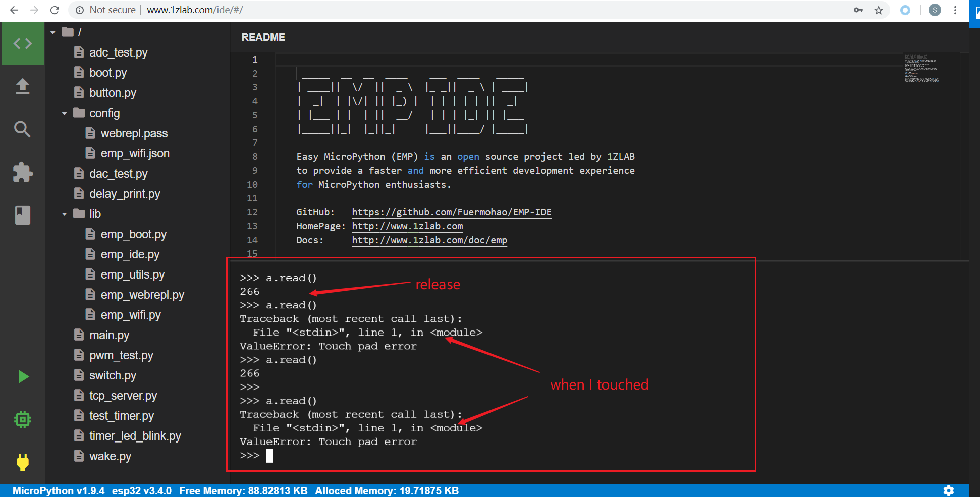Click the plugins puzzle icon
The width and height of the screenshot is (980, 497).
coord(23,172)
